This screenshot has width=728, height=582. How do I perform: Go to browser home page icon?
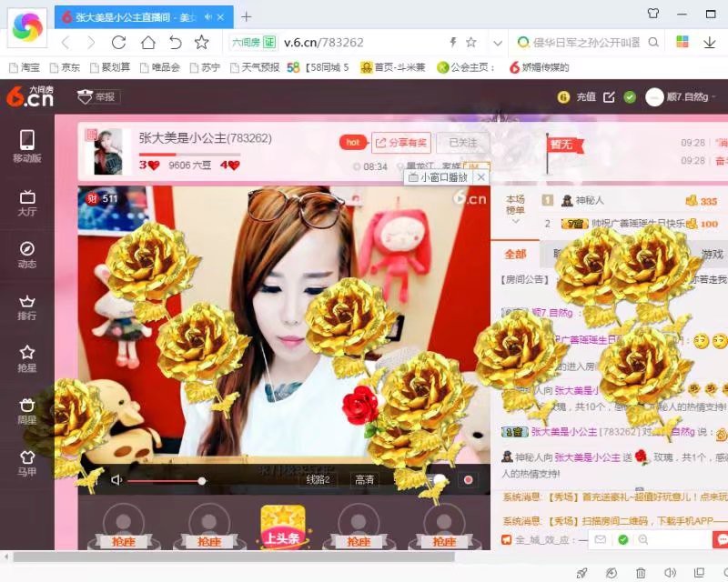147,43
